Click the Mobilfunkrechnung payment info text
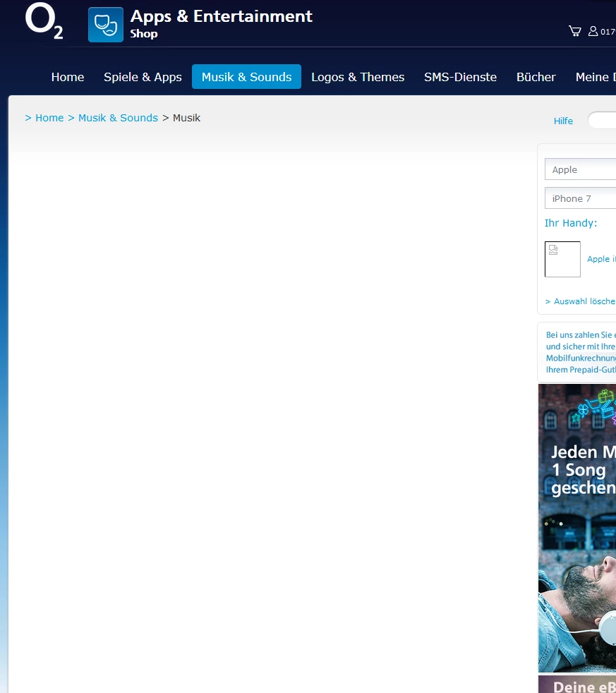Image resolution: width=616 pixels, height=693 pixels. pyautogui.click(x=581, y=352)
